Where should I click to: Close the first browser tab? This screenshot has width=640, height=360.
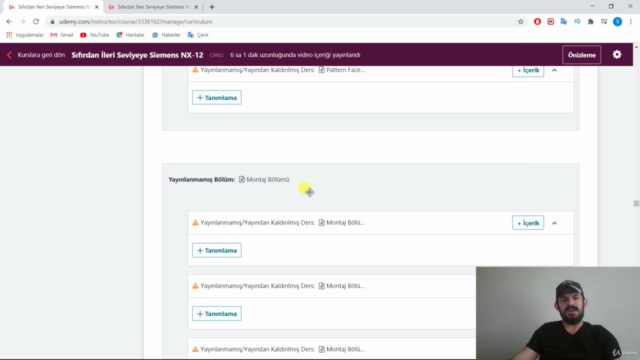[x=97, y=7]
